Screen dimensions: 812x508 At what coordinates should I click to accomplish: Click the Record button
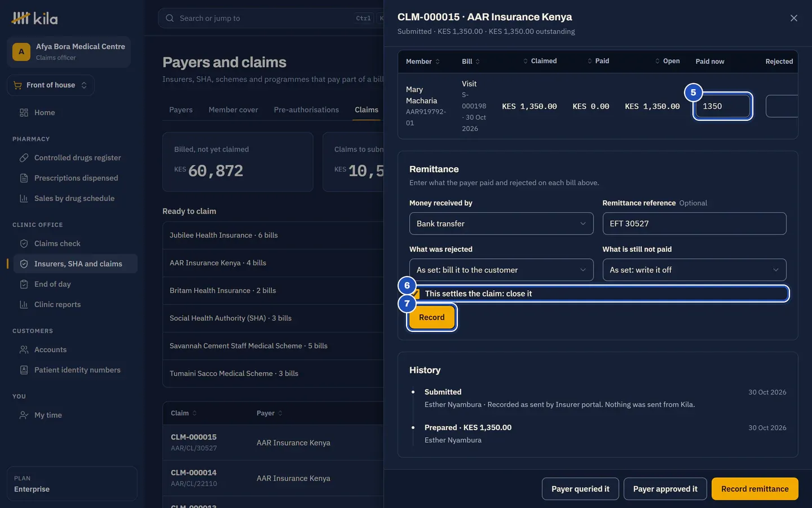(x=432, y=317)
